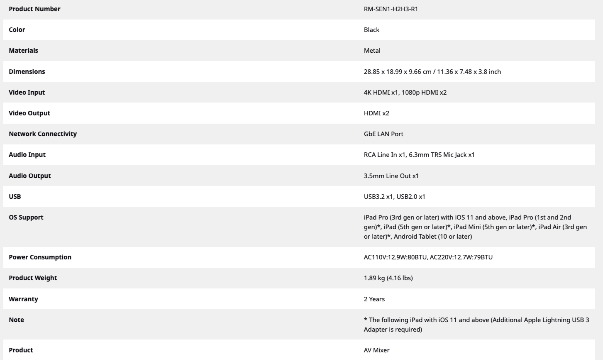Click the Network Connectivity label
This screenshot has height=364, width=603.
click(x=43, y=134)
